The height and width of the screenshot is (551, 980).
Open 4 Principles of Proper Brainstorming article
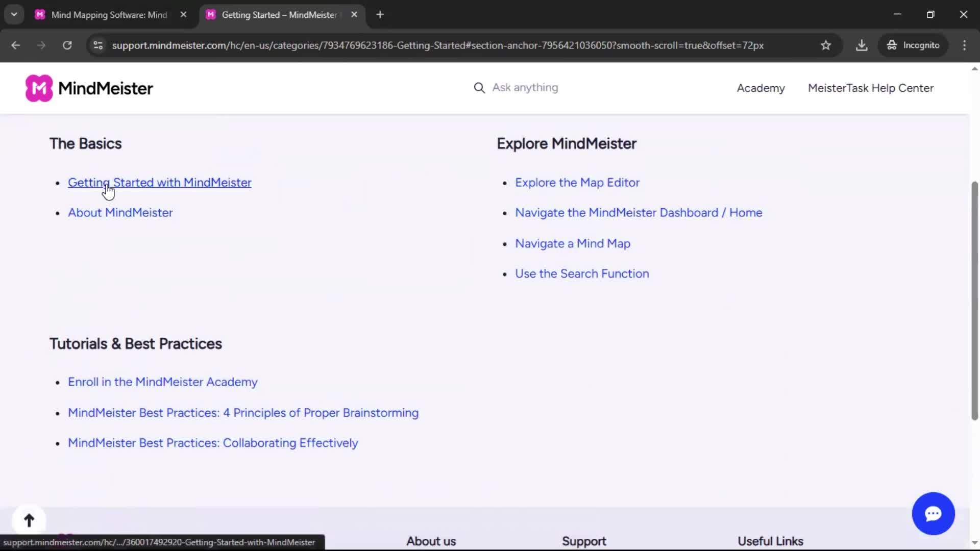tap(243, 413)
